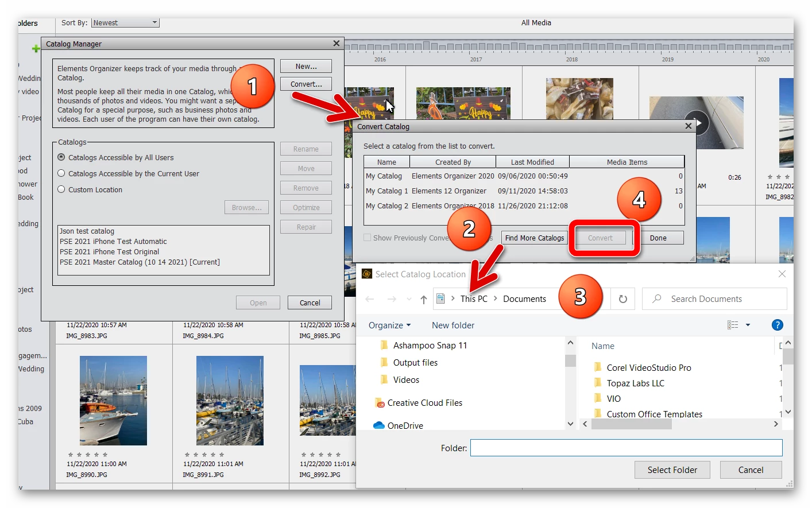Viewport: 812px width, 508px height.
Task: Click Name column header in file list
Action: coord(603,346)
